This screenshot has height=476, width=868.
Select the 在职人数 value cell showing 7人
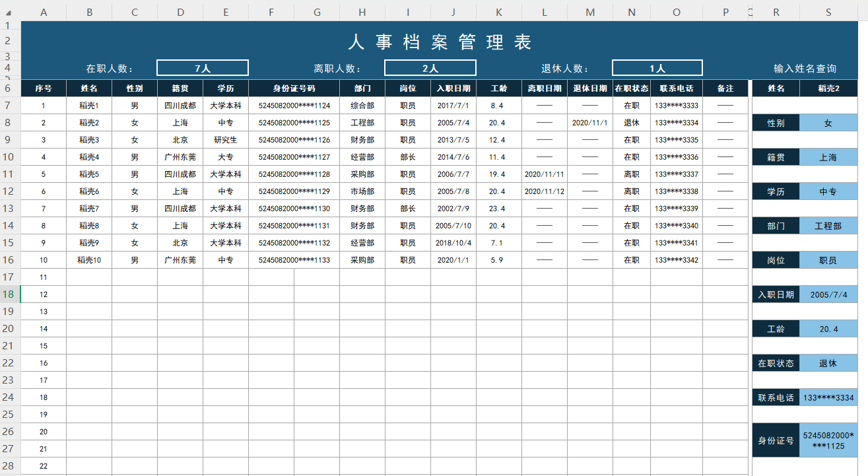(x=202, y=67)
